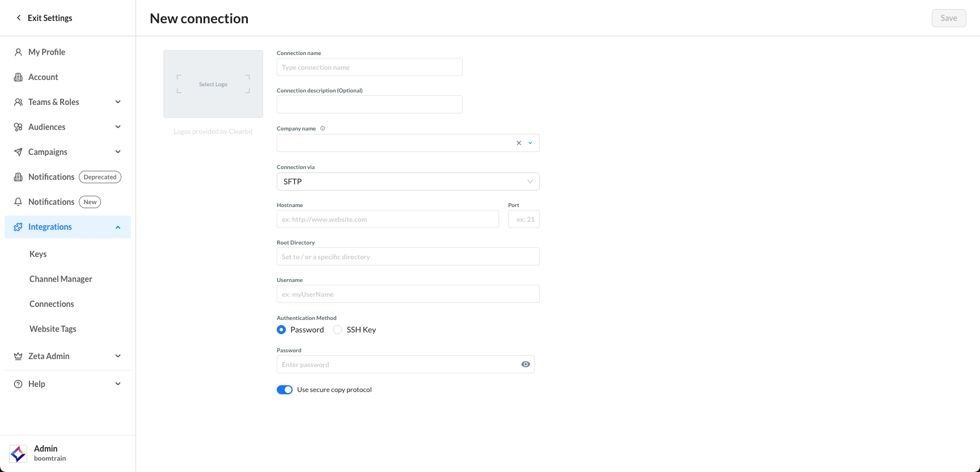This screenshot has height=472, width=980.
Task: Click the Campaigns paper plane icon
Action: (x=18, y=152)
